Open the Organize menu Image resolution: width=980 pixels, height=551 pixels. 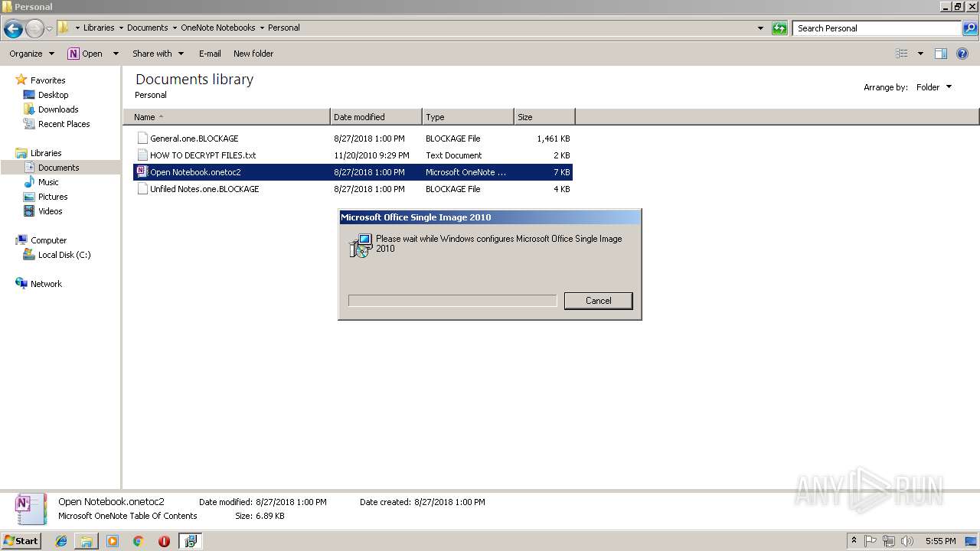pyautogui.click(x=31, y=54)
